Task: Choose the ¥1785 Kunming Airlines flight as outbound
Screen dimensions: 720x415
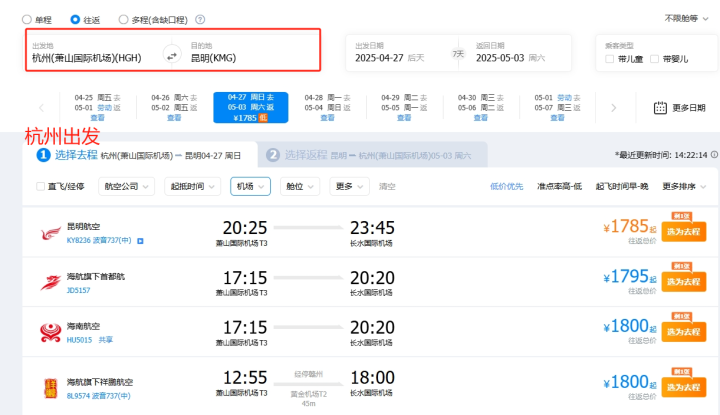Action: pos(683,232)
